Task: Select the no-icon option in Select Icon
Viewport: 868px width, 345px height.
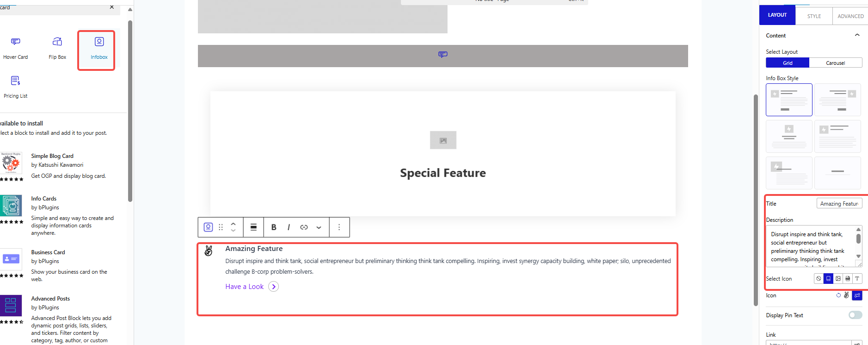Action: tap(819, 278)
